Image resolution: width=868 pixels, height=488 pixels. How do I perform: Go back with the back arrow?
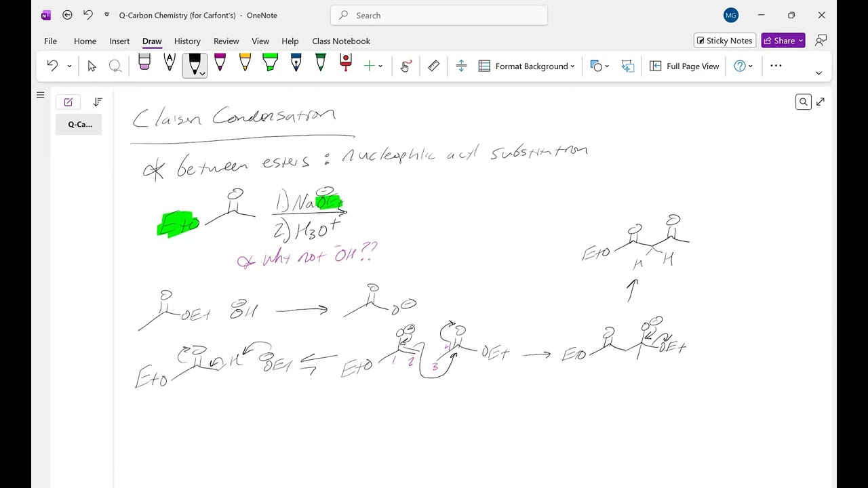click(x=67, y=15)
